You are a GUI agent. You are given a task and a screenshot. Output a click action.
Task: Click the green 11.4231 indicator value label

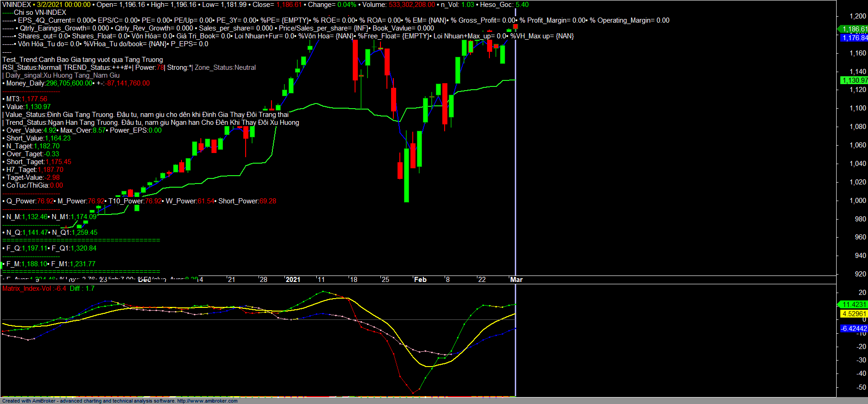point(854,305)
